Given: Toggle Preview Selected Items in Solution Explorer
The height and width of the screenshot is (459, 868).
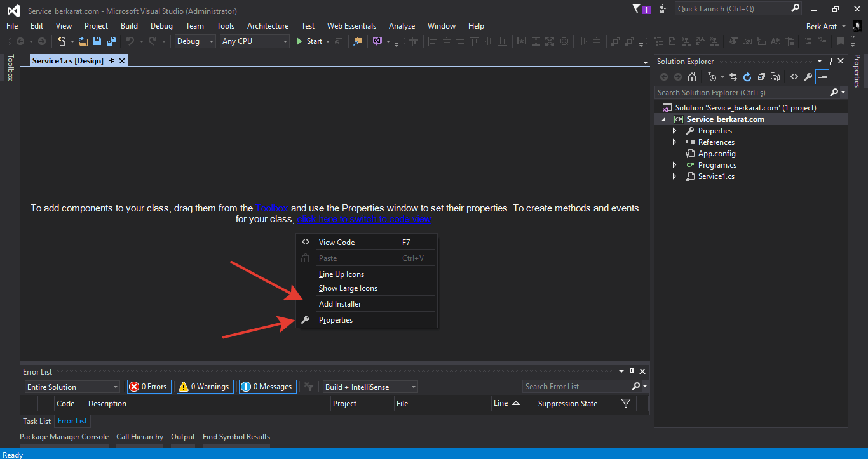Looking at the screenshot, I should 823,77.
